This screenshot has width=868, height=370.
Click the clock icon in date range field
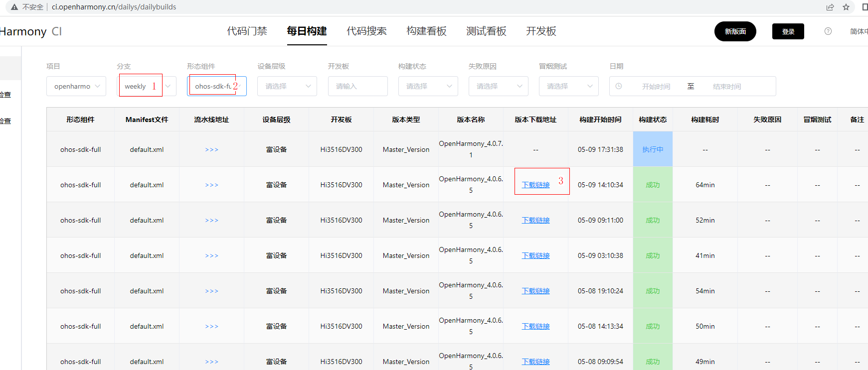coord(619,86)
